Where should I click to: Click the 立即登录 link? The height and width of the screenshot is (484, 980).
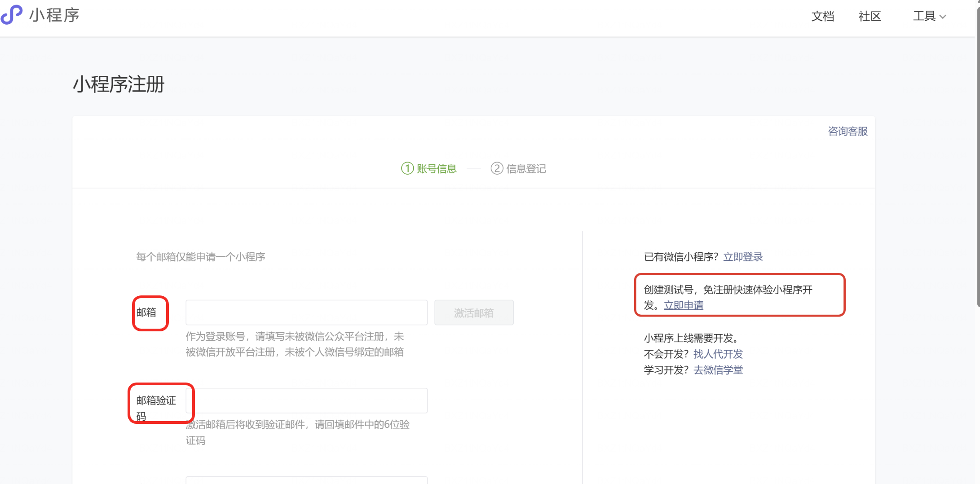click(743, 257)
